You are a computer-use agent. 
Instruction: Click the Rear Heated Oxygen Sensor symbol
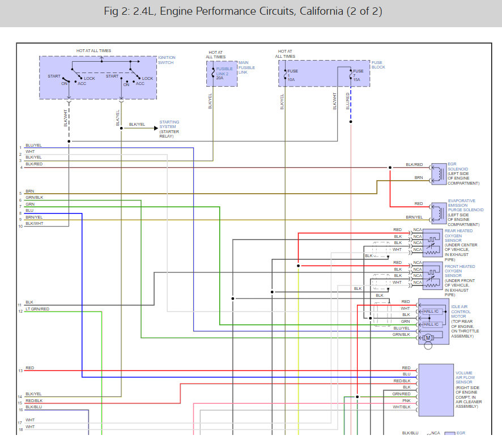[x=432, y=243]
